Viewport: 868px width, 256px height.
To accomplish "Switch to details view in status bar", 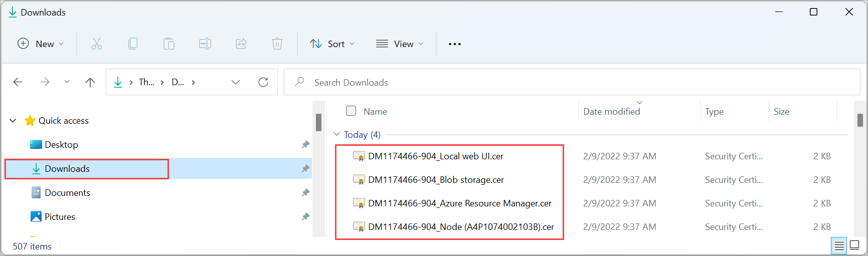I will click(x=839, y=246).
